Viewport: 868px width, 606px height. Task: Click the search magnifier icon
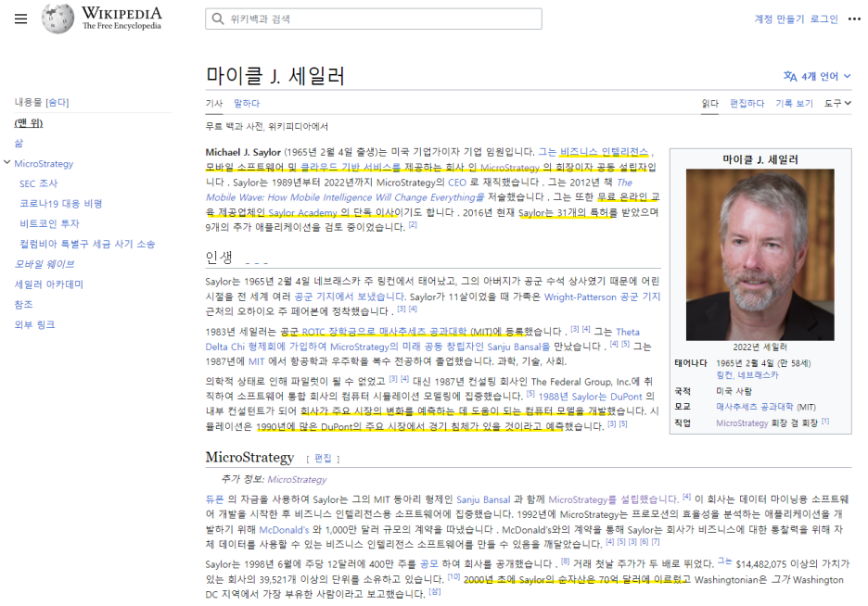pyautogui.click(x=218, y=19)
